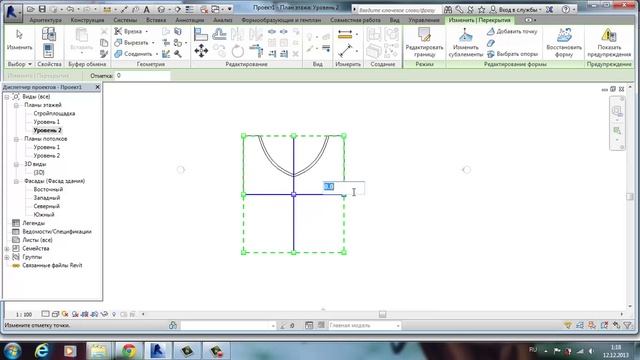Viewport: 640px width, 360px height.
Task: Click Врезка geometry tool
Action: (x=129, y=31)
